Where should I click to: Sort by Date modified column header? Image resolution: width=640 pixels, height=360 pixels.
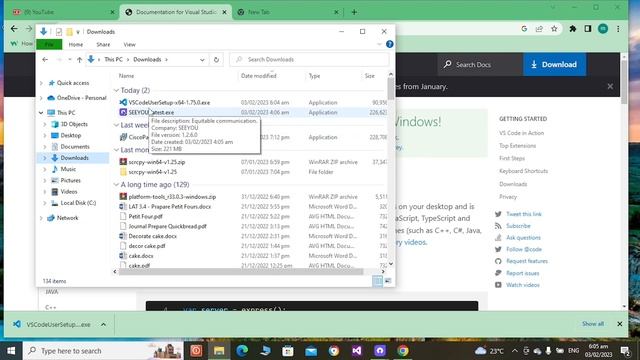(259, 76)
